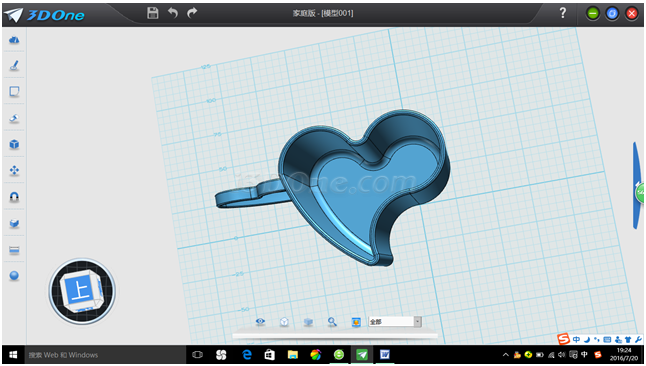Redo with the forward arrow
Image resolution: width=646 pixels, height=366 pixels.
point(192,13)
